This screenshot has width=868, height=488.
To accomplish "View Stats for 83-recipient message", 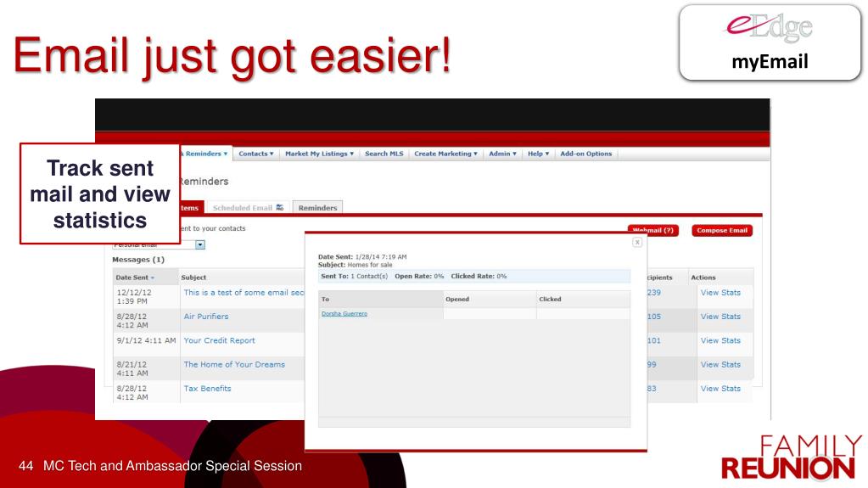I will [x=720, y=389].
